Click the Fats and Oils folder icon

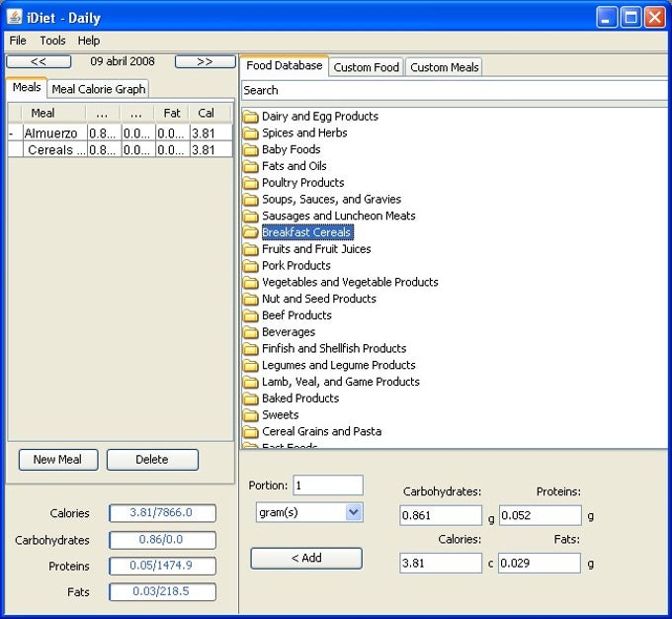[x=251, y=166]
